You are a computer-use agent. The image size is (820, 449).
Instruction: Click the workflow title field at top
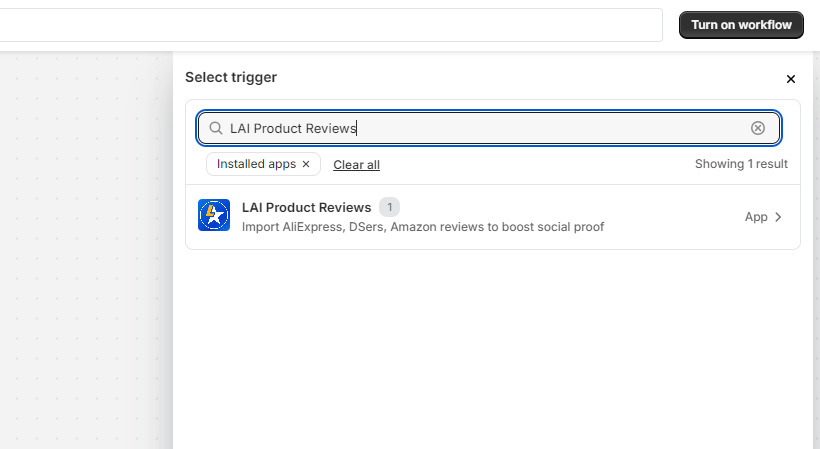click(x=331, y=25)
